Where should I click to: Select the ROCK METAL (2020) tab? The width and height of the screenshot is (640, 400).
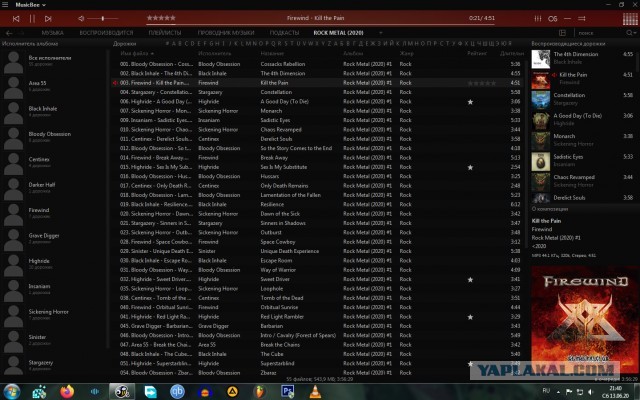pos(338,33)
